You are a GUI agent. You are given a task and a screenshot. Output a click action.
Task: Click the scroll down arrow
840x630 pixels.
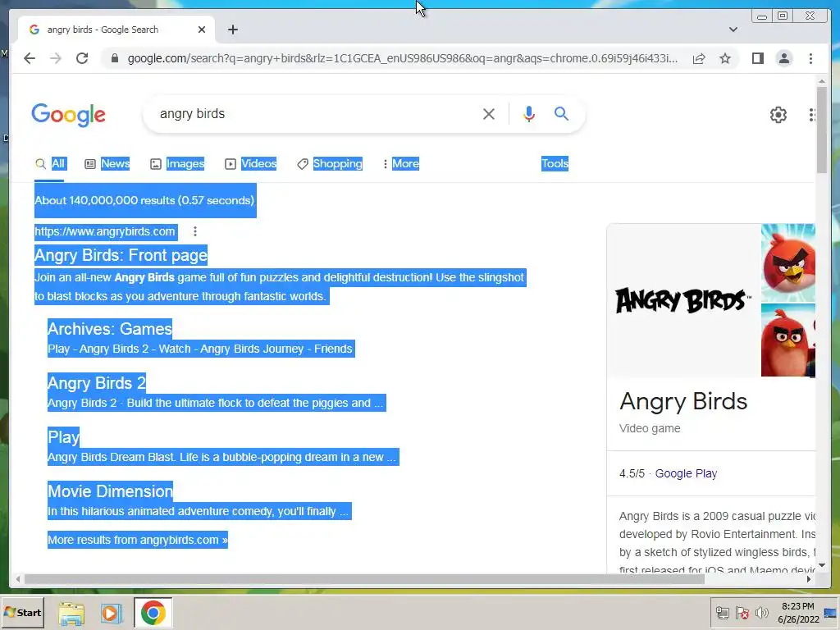(x=822, y=565)
